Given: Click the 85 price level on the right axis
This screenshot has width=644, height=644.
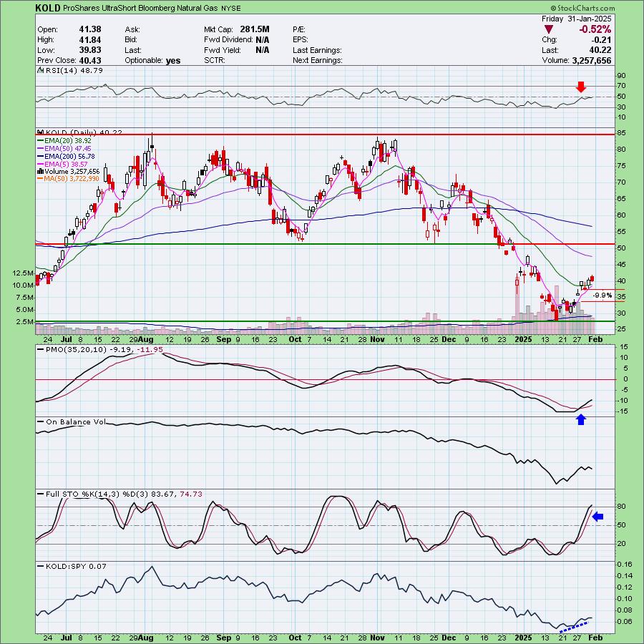Looking at the screenshot, I should 621,133.
